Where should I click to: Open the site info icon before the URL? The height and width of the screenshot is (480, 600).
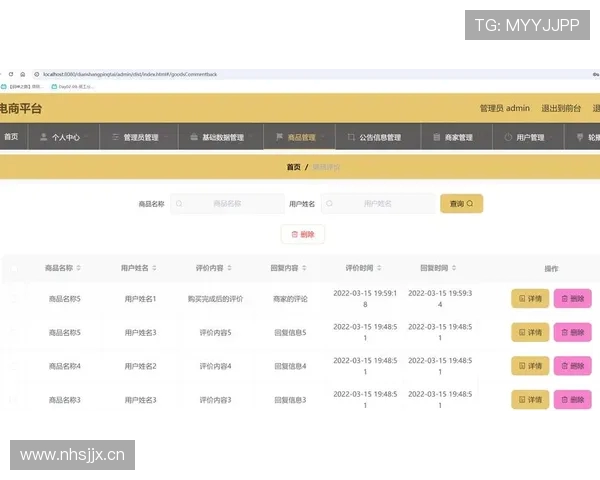click(37, 74)
